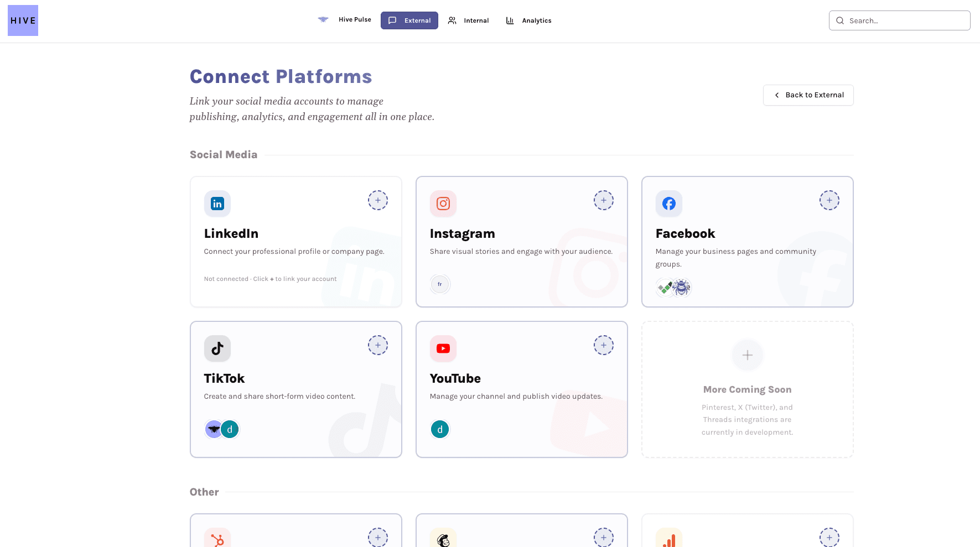980x547 pixels.
Task: Add Mailchimp account with plus icon
Action: click(604, 538)
